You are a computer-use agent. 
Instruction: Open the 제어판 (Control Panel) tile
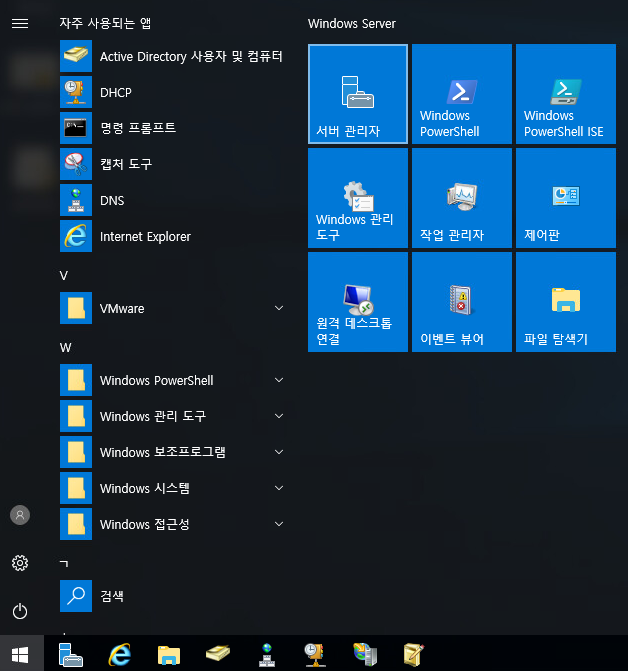click(566, 198)
